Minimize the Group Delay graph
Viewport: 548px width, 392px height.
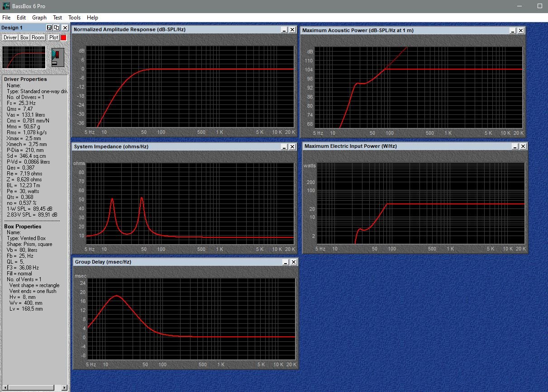coord(286,262)
